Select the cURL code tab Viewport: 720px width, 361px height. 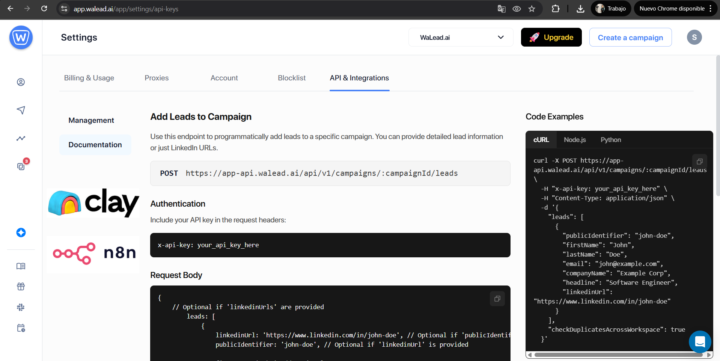pyautogui.click(x=541, y=140)
